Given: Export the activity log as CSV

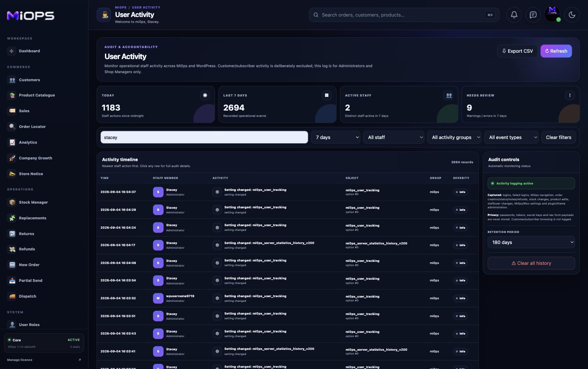Looking at the screenshot, I should pos(517,51).
